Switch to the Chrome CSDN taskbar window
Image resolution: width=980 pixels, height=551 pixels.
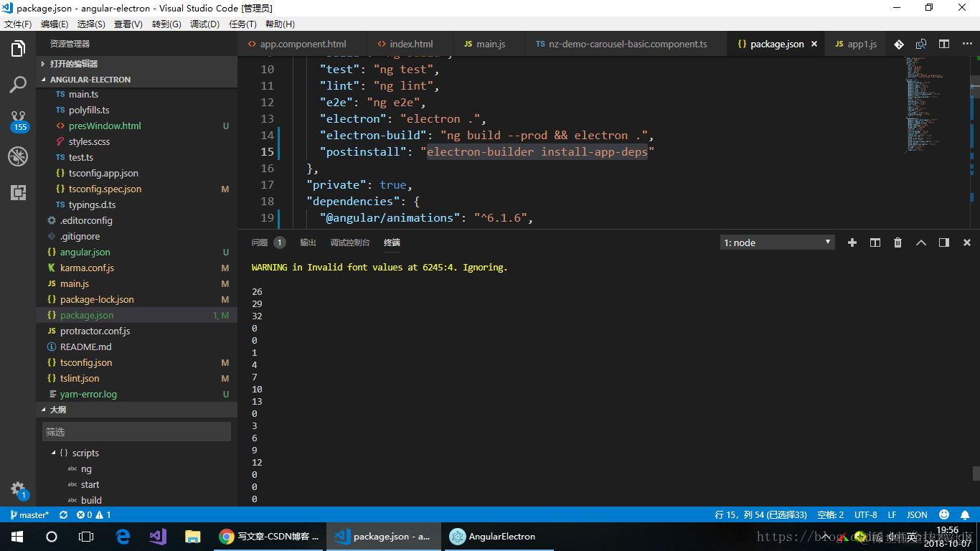click(x=270, y=537)
